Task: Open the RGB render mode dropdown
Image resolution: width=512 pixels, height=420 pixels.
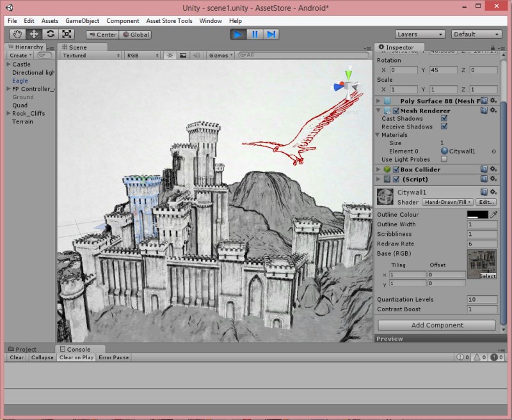Action: 142,56
